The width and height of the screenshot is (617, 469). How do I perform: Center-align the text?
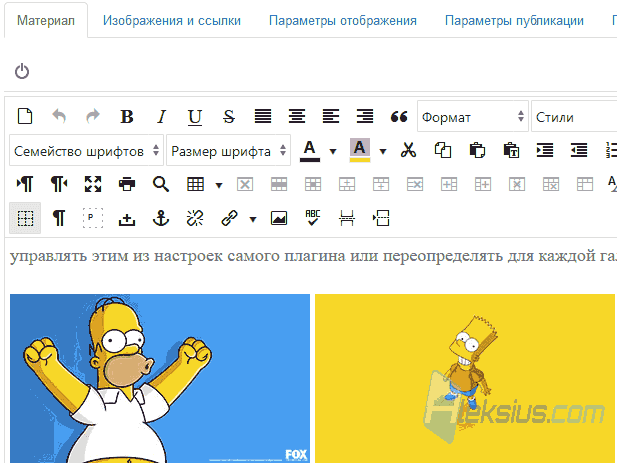(297, 116)
